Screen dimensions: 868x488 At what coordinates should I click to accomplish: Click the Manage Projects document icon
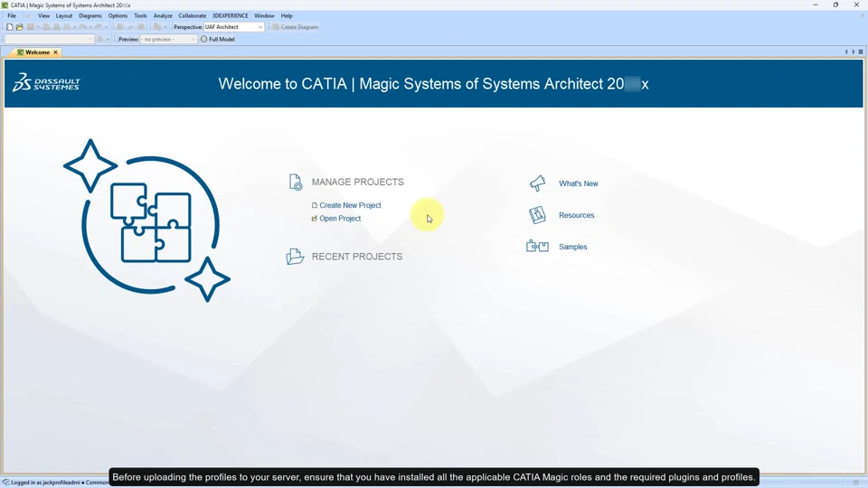pos(296,182)
